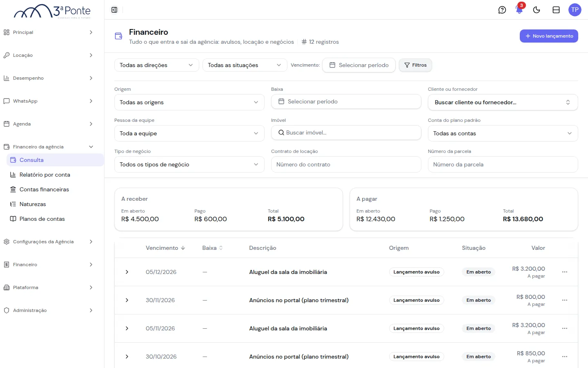588x368 pixels.
Task: Expand the Principal sidebar section
Action: coord(49,32)
